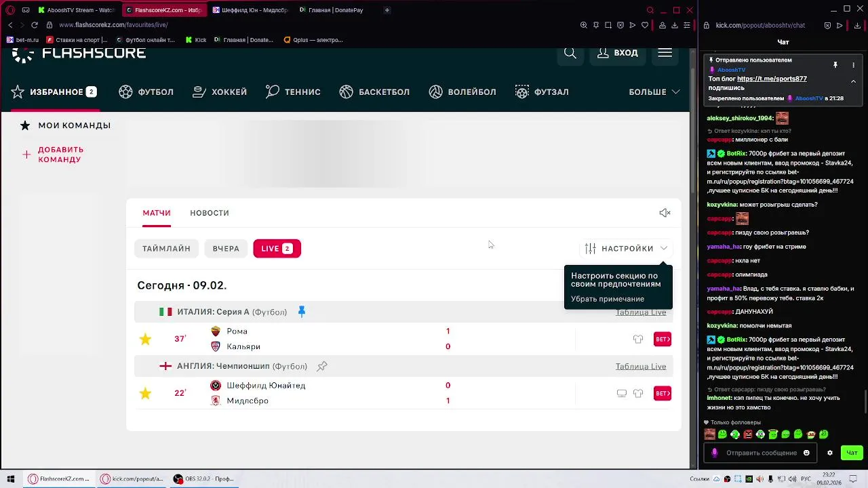Viewport: 868px width, 488px height.
Task: Open Таблица Live for Чемпионшип
Action: 641,367
